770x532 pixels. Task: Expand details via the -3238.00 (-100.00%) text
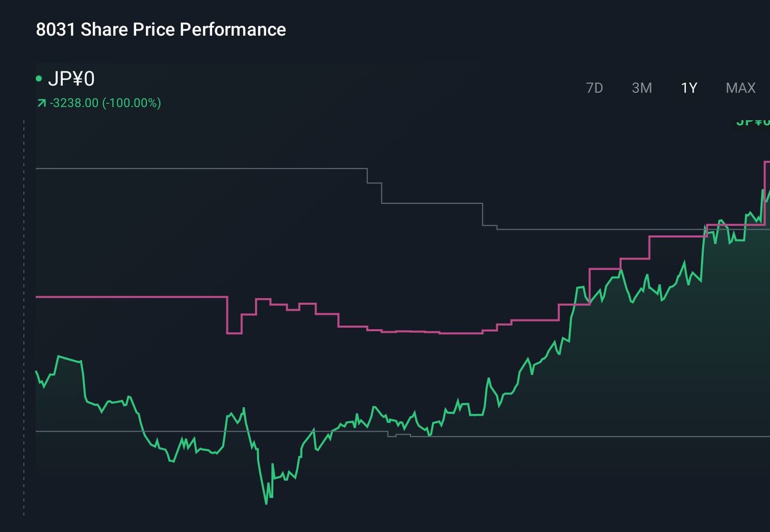[x=105, y=102]
